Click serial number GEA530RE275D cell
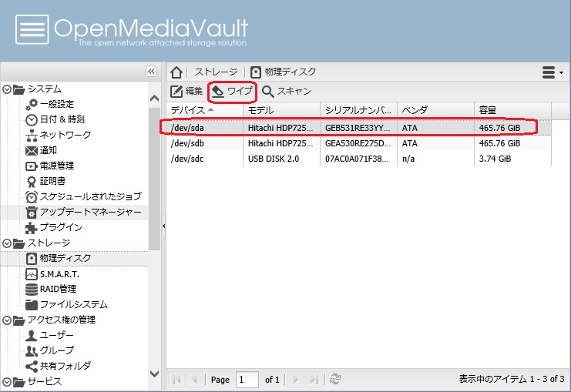The image size is (571, 392). tap(358, 143)
